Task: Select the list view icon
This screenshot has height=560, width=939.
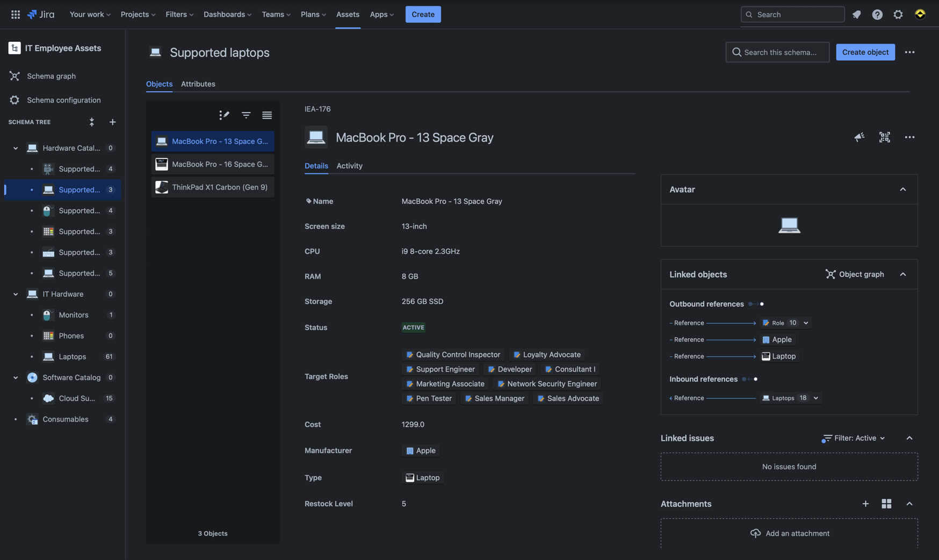Action: (267, 115)
